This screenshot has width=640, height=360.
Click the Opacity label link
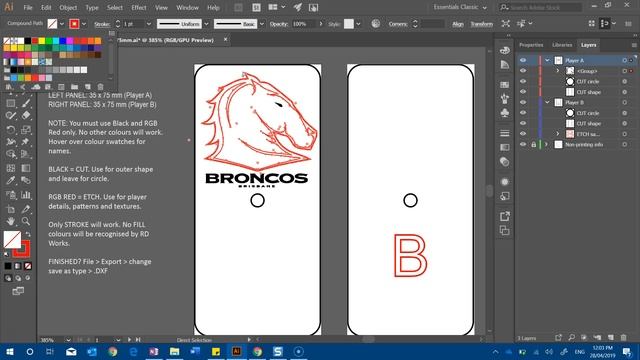click(x=279, y=24)
